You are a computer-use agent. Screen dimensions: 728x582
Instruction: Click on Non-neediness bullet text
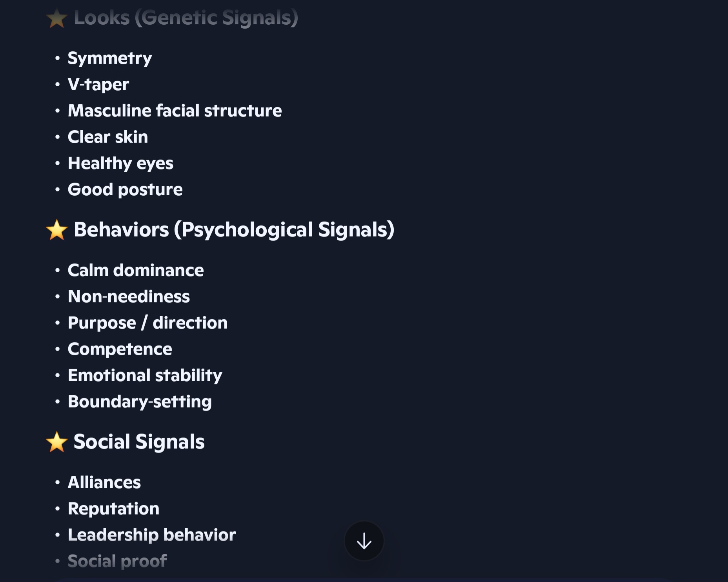coord(129,296)
